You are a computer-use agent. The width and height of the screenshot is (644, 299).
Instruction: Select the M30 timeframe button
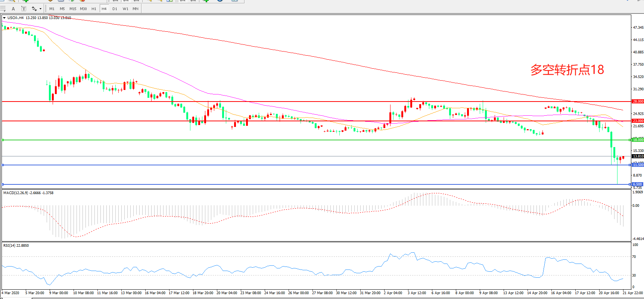tap(83, 9)
